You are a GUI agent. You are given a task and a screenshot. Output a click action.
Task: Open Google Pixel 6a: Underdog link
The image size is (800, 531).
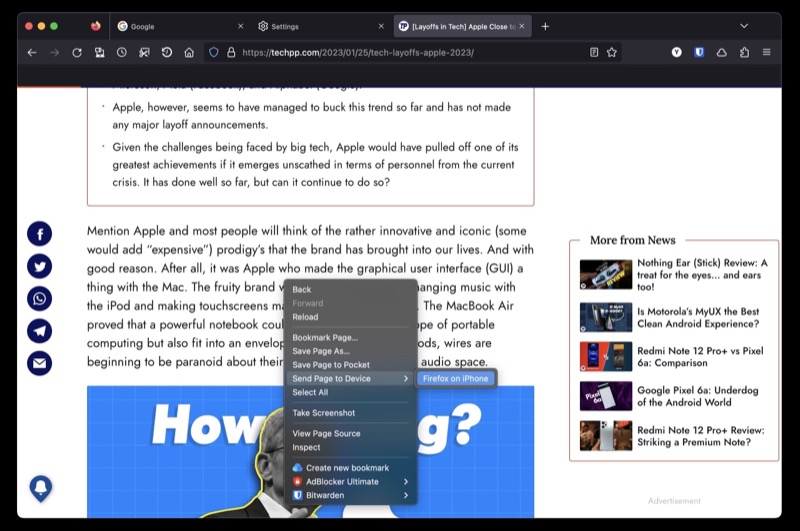coord(697,396)
